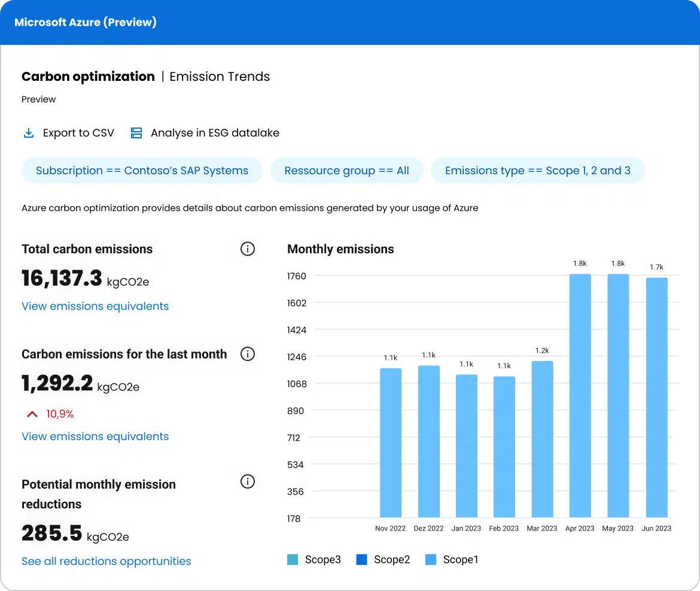This screenshot has height=591, width=700.
Task: Click the Preview subtitle text
Action: coord(38,99)
